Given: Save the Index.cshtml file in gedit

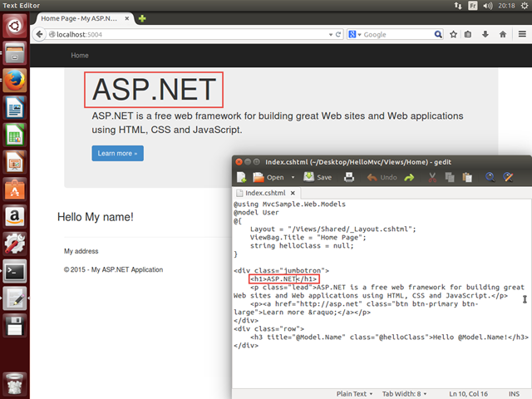Looking at the screenshot, I should [x=318, y=177].
